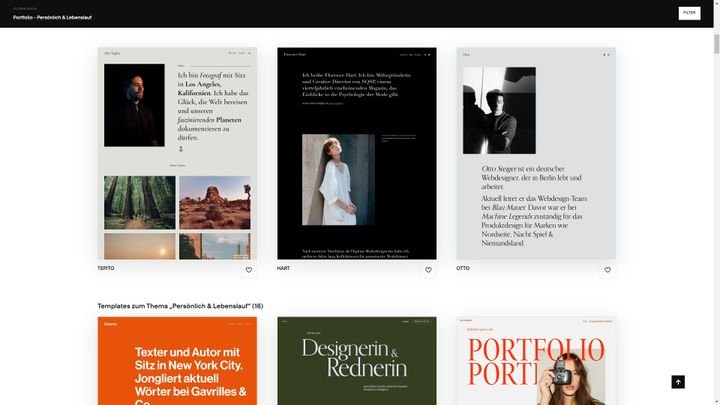Viewport: 720px width, 405px height.
Task: Favorite the Otto template with heart icon
Action: pyautogui.click(x=608, y=270)
